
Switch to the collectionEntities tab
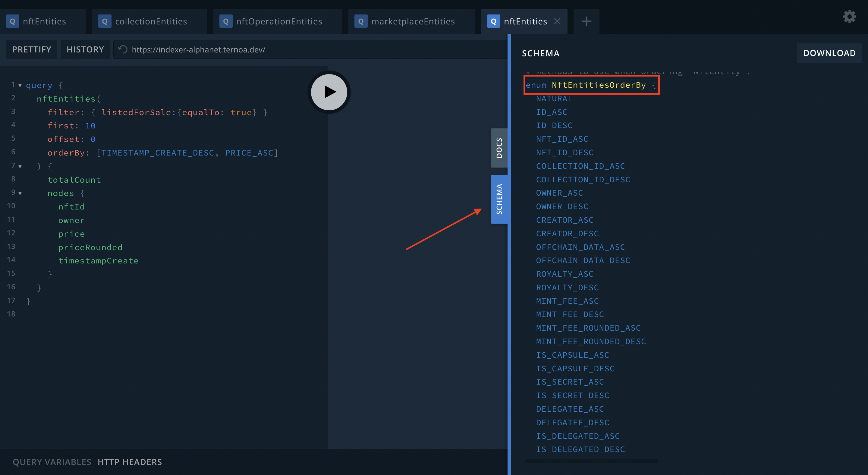(151, 22)
